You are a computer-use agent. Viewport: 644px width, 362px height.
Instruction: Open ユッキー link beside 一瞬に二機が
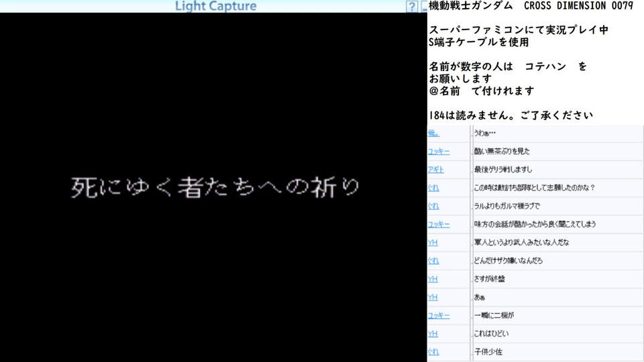pyautogui.click(x=439, y=316)
